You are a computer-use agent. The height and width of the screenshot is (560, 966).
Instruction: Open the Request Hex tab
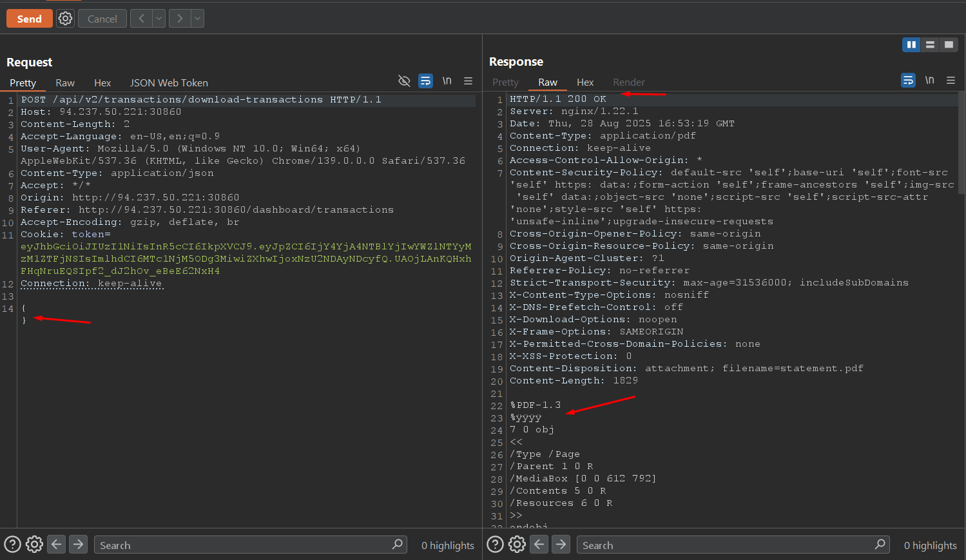tap(102, 82)
